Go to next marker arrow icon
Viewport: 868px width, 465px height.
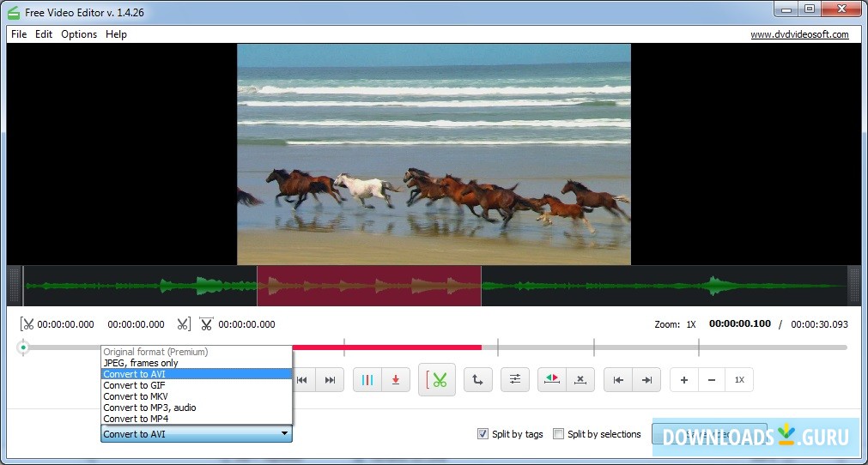point(646,380)
